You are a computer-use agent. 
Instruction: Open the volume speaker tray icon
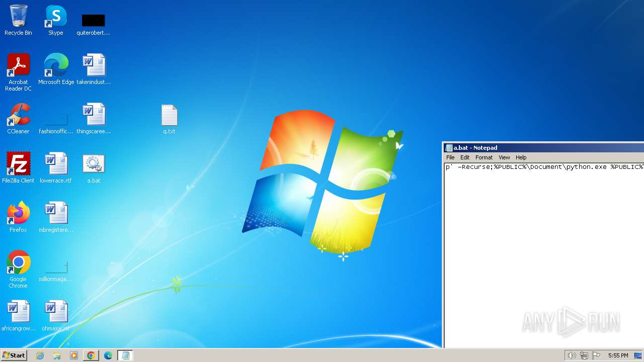click(572, 355)
